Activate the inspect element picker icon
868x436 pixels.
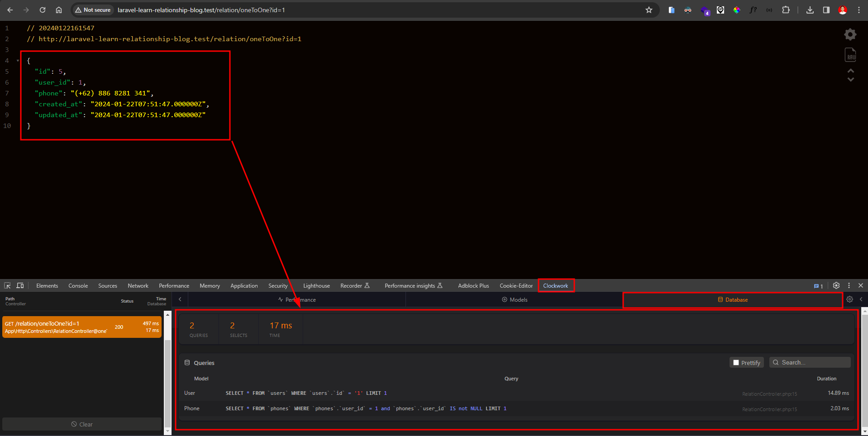click(7, 285)
